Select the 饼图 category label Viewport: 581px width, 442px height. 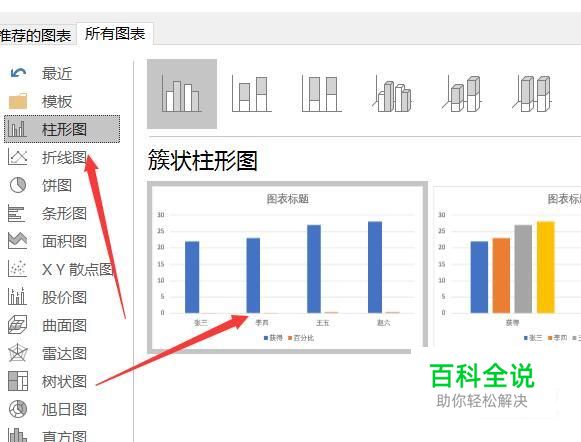coord(57,185)
